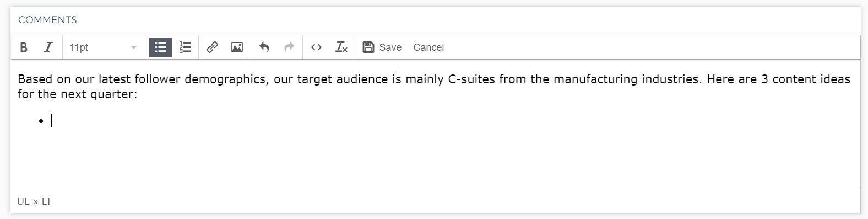This screenshot has height=219, width=868.
Task: Select the UL element in path bar
Action: coord(23,201)
